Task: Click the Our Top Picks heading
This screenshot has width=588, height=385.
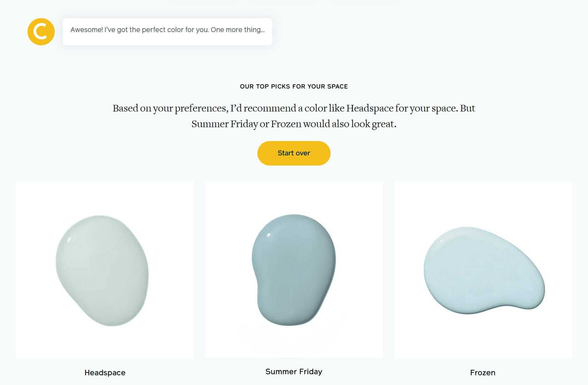Action: point(294,86)
